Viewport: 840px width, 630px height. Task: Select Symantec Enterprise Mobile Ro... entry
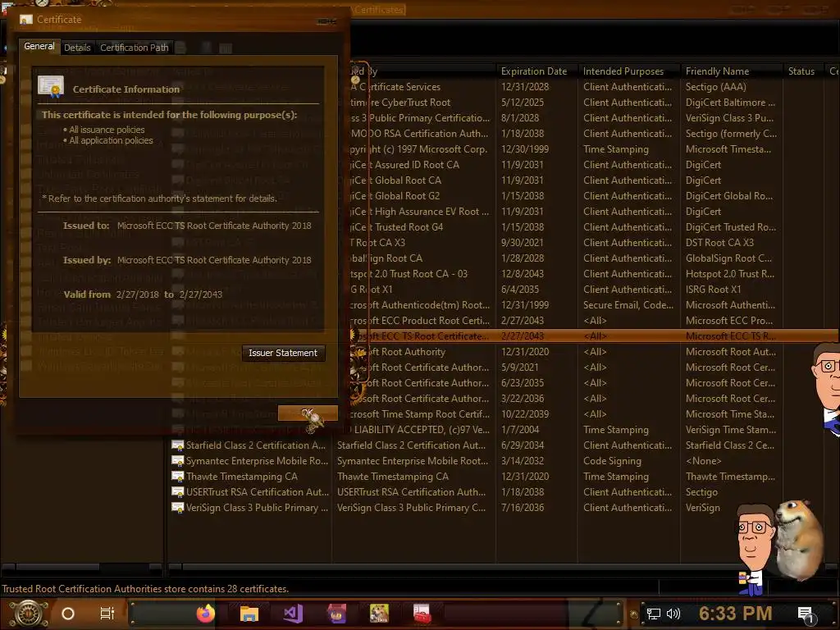click(257, 461)
